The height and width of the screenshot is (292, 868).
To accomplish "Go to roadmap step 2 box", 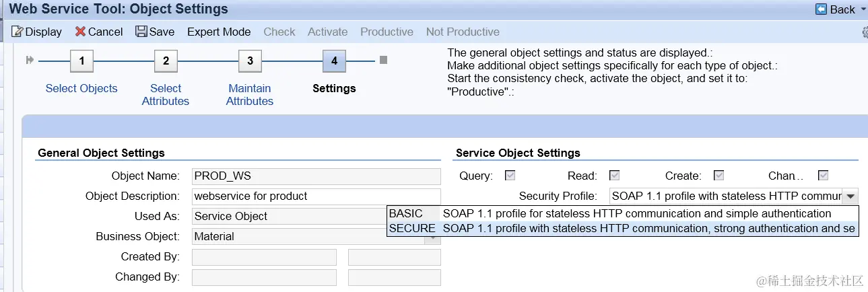I will pos(166,61).
